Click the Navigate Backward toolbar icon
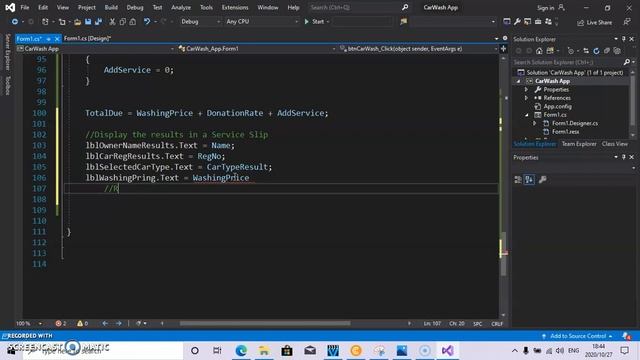The width and height of the screenshot is (640, 360). [x=14, y=22]
